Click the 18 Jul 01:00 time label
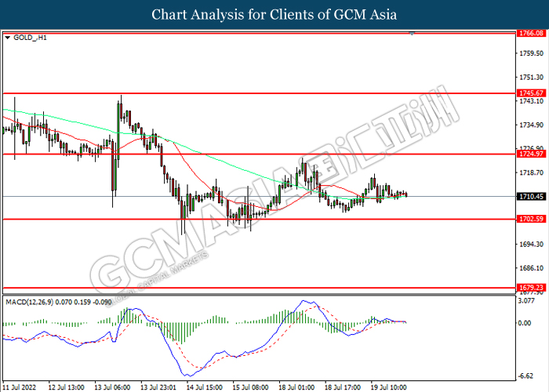The width and height of the screenshot is (549, 392). [296, 387]
